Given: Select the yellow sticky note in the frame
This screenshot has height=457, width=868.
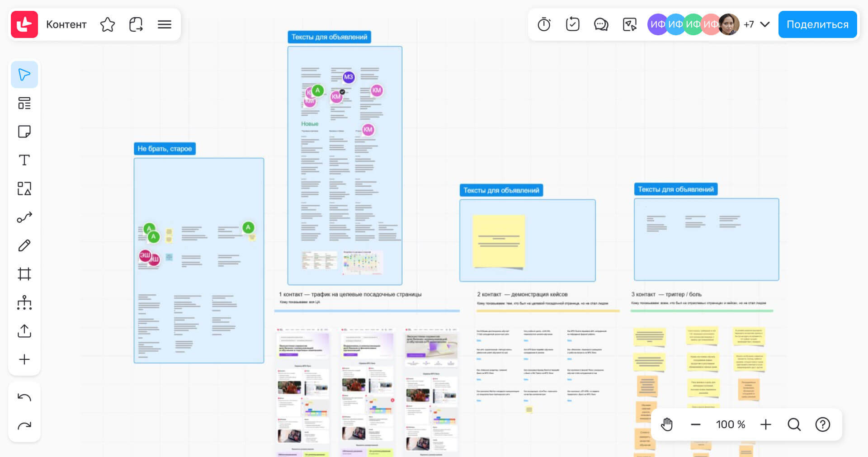Looking at the screenshot, I should pyautogui.click(x=499, y=241).
